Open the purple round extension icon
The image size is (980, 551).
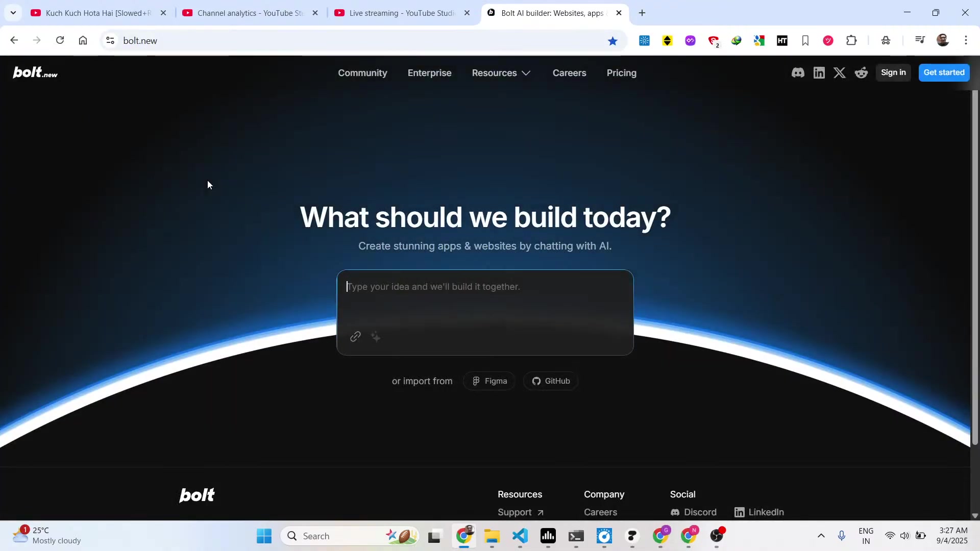coord(690,40)
